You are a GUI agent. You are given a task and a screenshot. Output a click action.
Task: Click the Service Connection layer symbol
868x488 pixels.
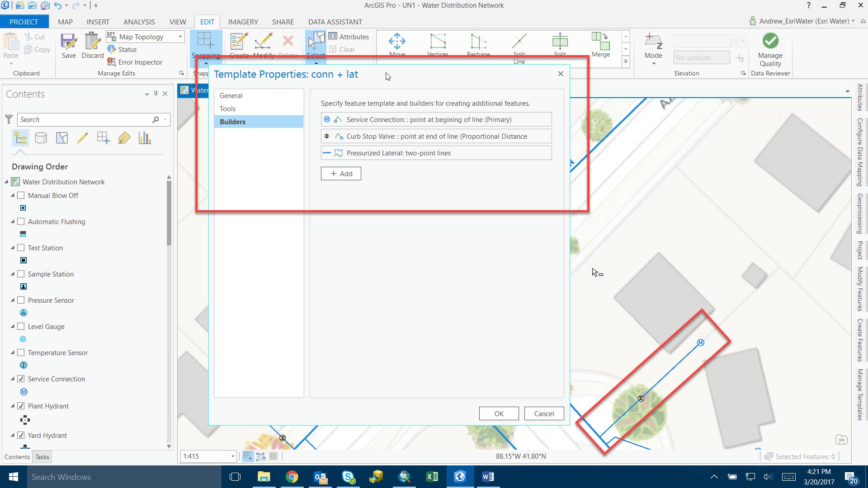coord(24,392)
